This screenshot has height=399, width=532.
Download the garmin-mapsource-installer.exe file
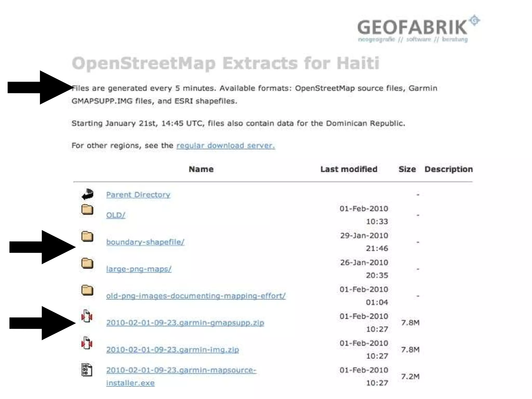(181, 370)
